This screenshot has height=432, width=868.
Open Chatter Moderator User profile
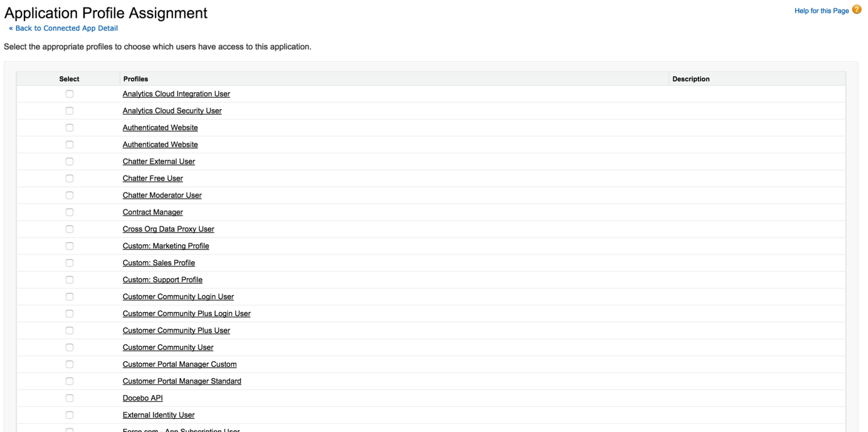click(x=162, y=196)
